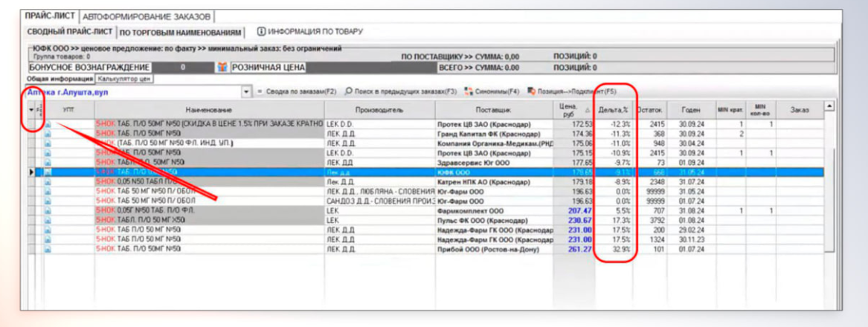The image size is (868, 327).
Task: Sort by the Цена, руб column header
Action: pyautogui.click(x=568, y=109)
